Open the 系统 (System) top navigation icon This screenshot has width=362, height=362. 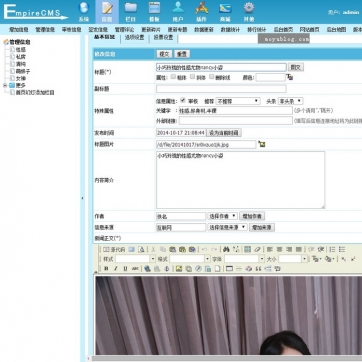(84, 11)
